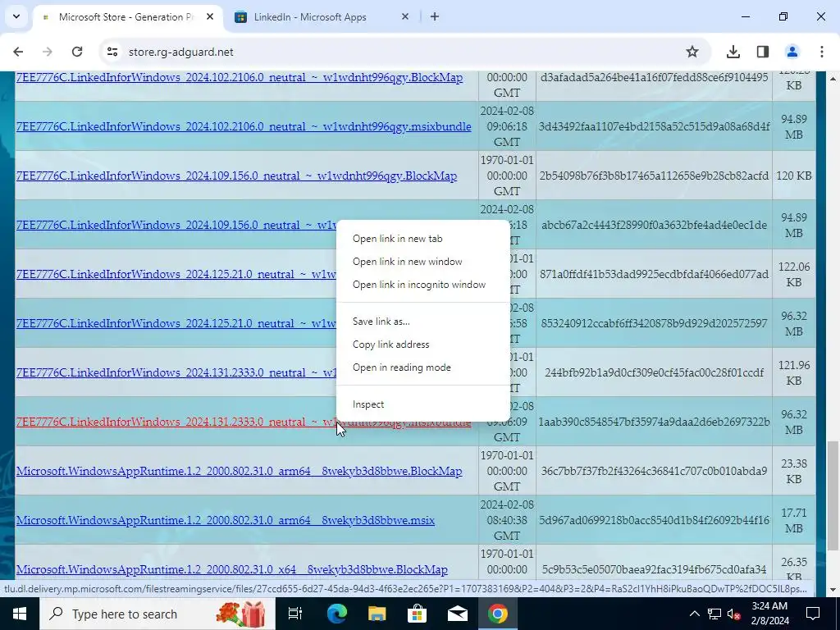840x630 pixels.
Task: Open the WindowsAppRuntime arm64 BlockMap link
Action: [239, 472]
